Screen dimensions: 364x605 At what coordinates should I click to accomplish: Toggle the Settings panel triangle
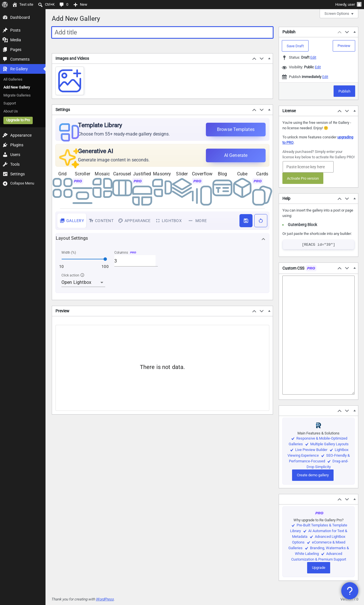click(269, 110)
